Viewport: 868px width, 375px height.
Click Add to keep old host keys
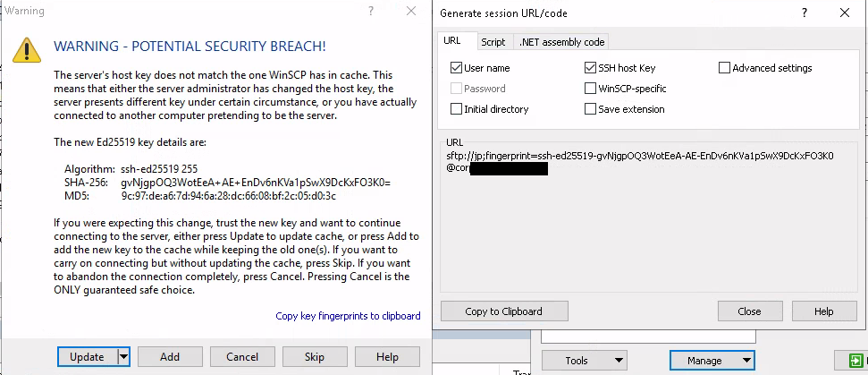click(170, 356)
